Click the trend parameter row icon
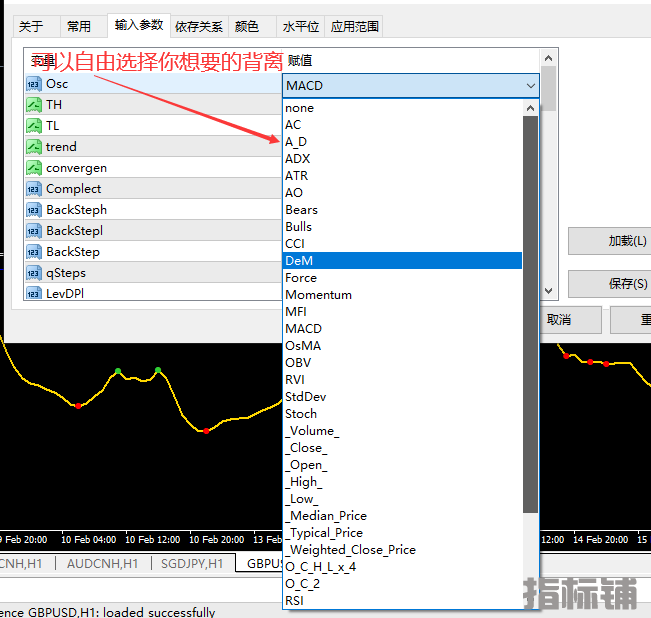This screenshot has width=651, height=618. click(34, 147)
